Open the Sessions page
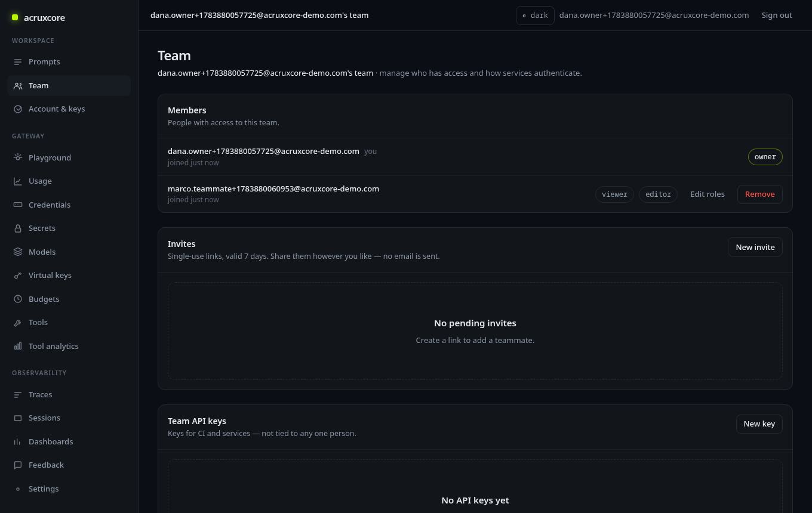Viewport: 812px width, 513px height. tap(69, 418)
